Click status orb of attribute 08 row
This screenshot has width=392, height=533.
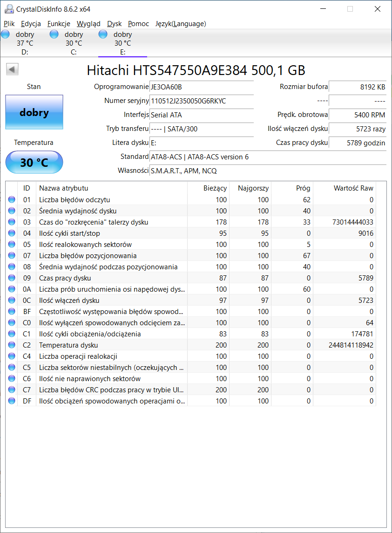[x=12, y=267]
